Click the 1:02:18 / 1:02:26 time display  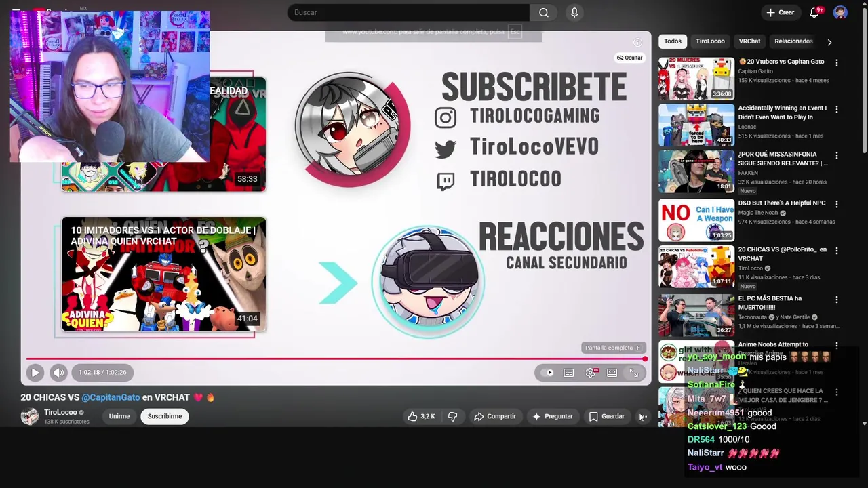(x=102, y=372)
